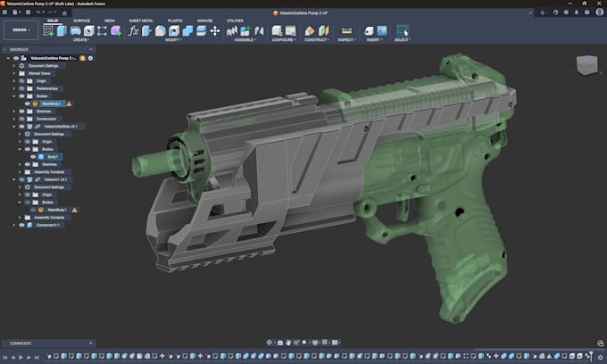Open the Construct dropdown menu

[317, 40]
